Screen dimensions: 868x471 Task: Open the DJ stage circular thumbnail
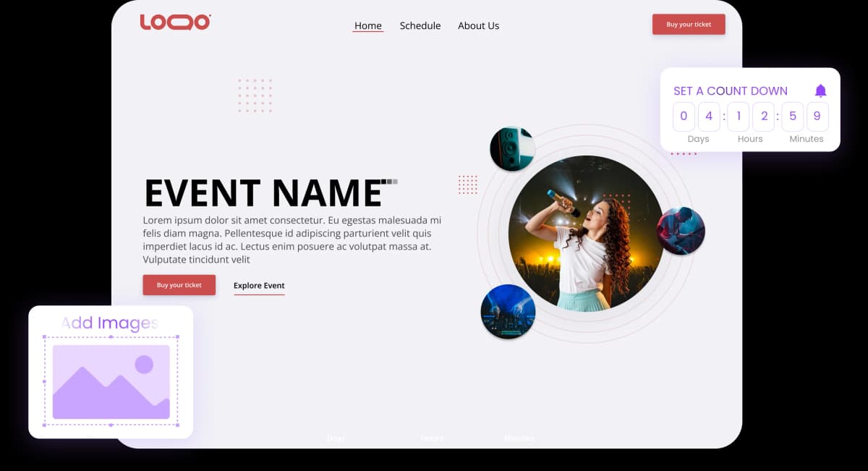pos(508,312)
